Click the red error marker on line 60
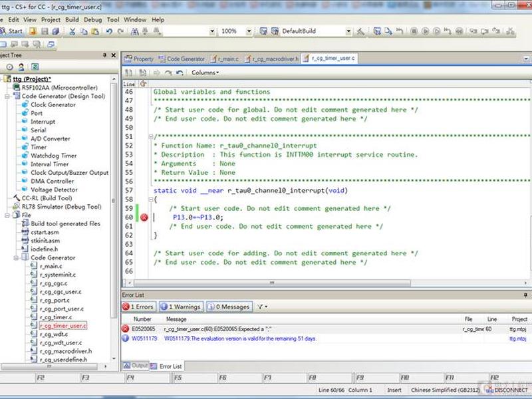This screenshot has width=532, height=399. tap(144, 217)
